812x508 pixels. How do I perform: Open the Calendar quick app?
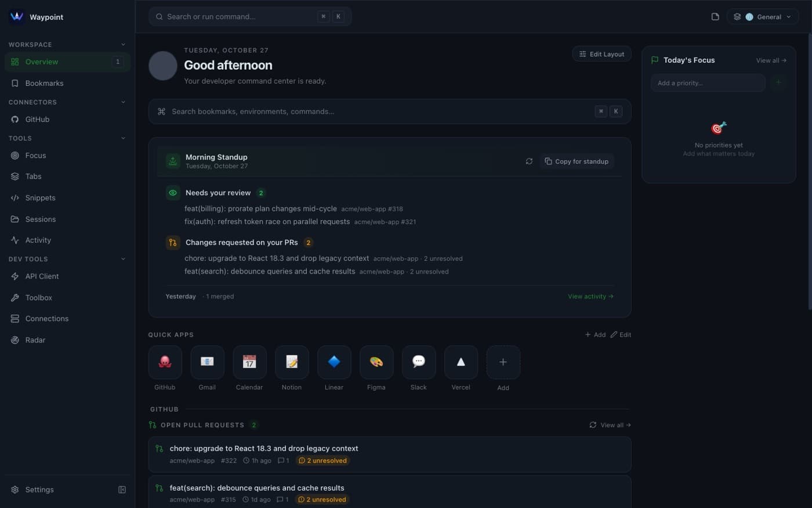(x=249, y=362)
